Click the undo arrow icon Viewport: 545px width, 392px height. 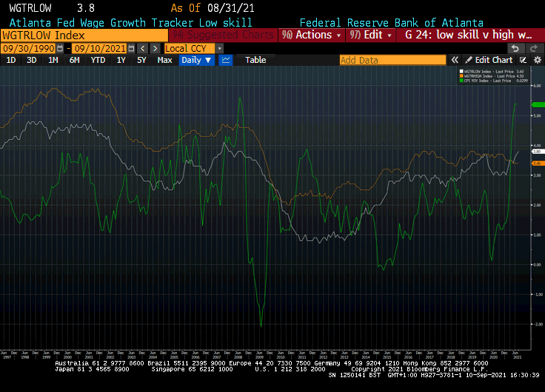[515, 48]
